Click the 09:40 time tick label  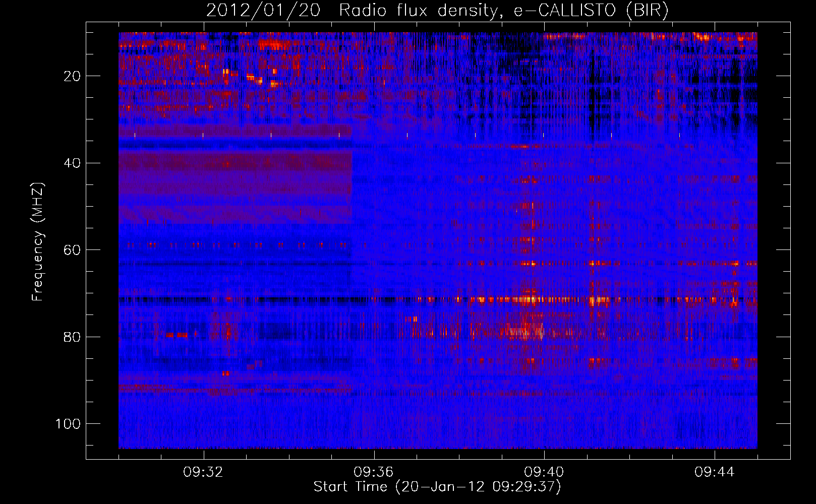(x=544, y=472)
